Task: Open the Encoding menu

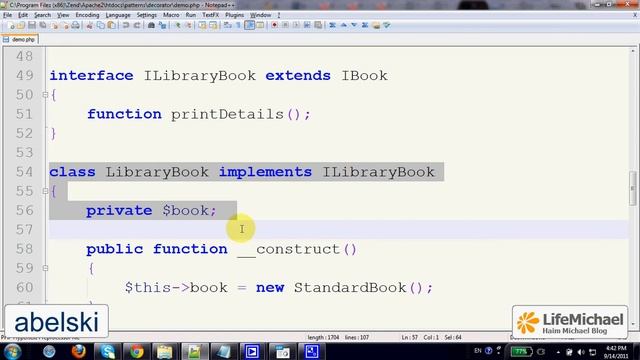Action: click(x=87, y=15)
